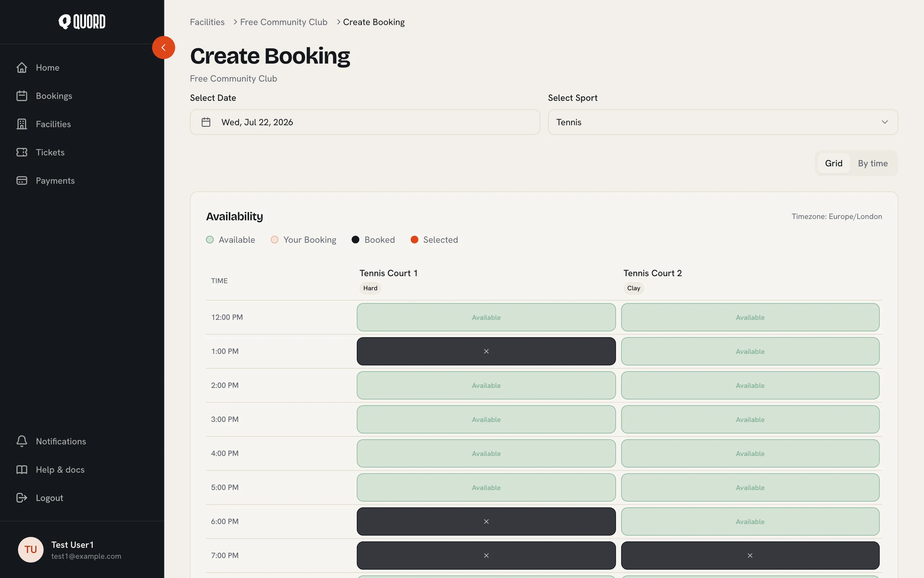Viewport: 924px width, 578px height.
Task: Click the TU user avatar
Action: pos(30,550)
